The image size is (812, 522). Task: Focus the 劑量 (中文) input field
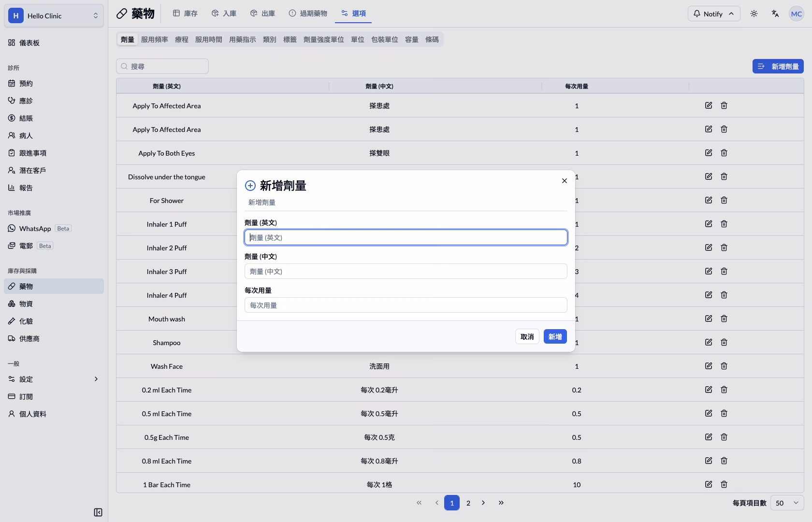click(x=406, y=271)
